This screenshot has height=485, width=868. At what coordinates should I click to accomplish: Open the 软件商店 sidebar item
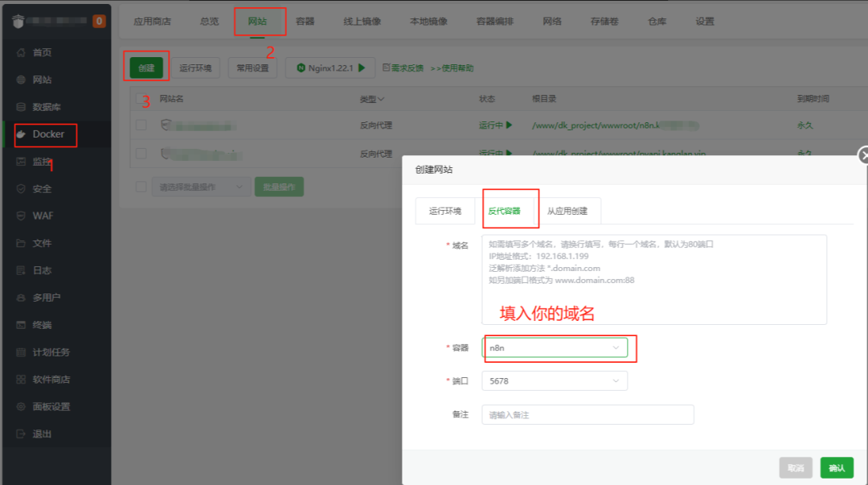(x=51, y=379)
